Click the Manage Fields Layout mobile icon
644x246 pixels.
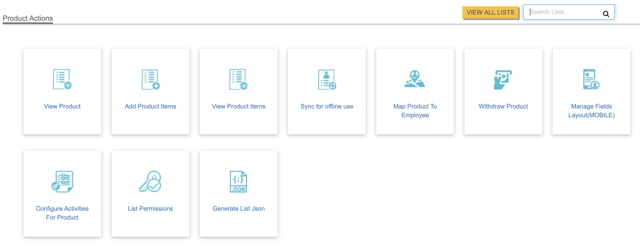click(x=591, y=79)
